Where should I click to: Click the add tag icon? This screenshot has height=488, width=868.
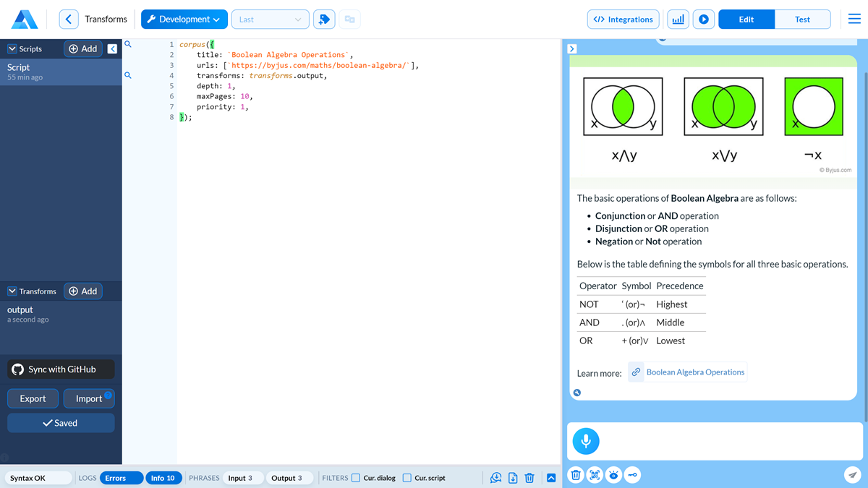pos(324,20)
